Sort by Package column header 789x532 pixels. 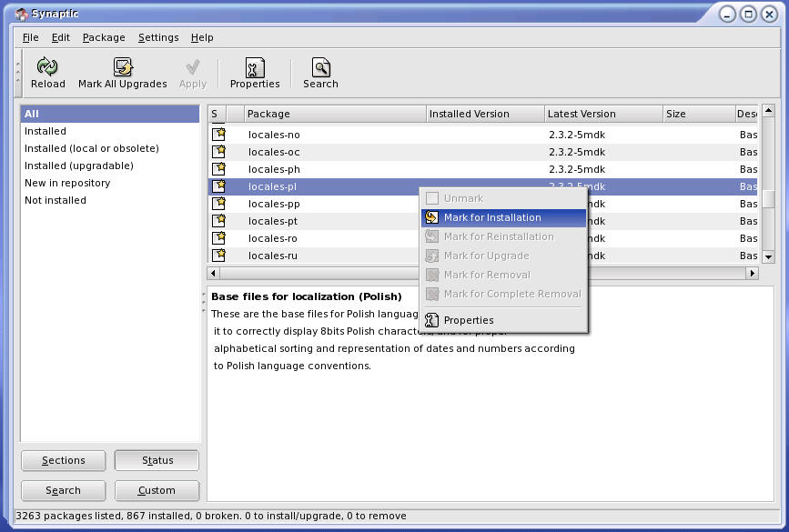pyautogui.click(x=335, y=114)
